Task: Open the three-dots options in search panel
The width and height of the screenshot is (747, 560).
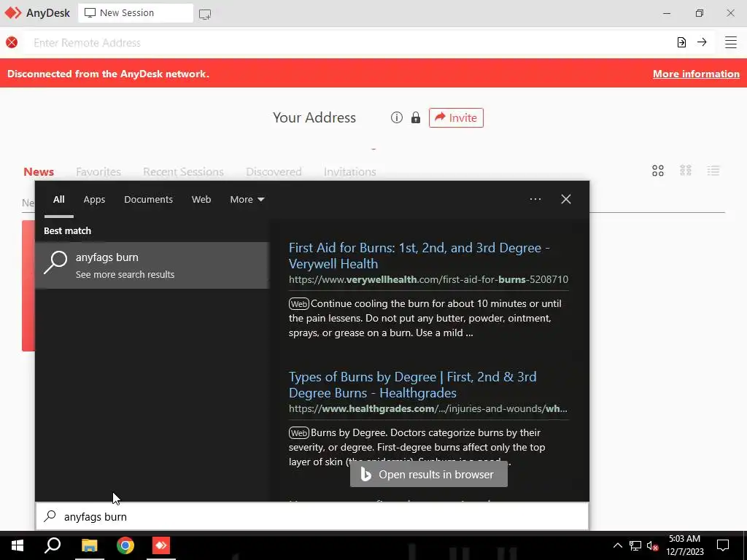Action: pos(535,199)
